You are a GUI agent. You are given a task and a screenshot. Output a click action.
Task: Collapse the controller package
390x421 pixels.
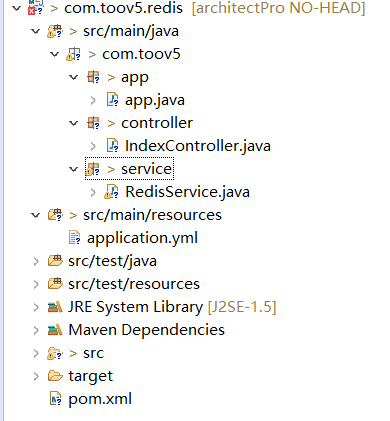click(73, 123)
